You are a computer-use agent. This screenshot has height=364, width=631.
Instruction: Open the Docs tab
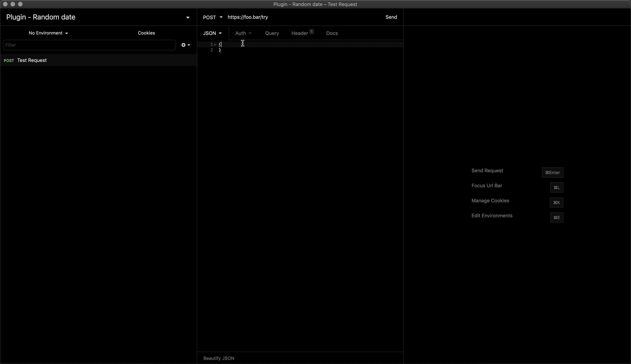pyautogui.click(x=332, y=33)
